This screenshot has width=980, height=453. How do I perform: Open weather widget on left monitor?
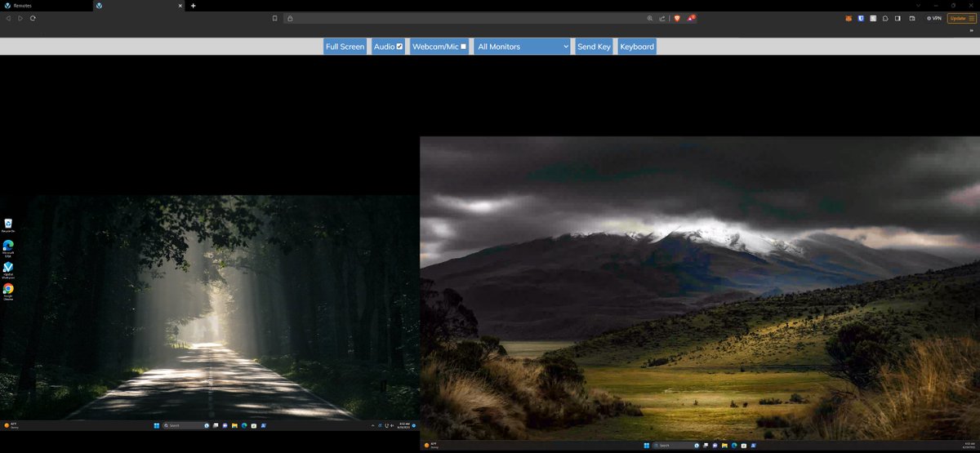[x=11, y=425]
